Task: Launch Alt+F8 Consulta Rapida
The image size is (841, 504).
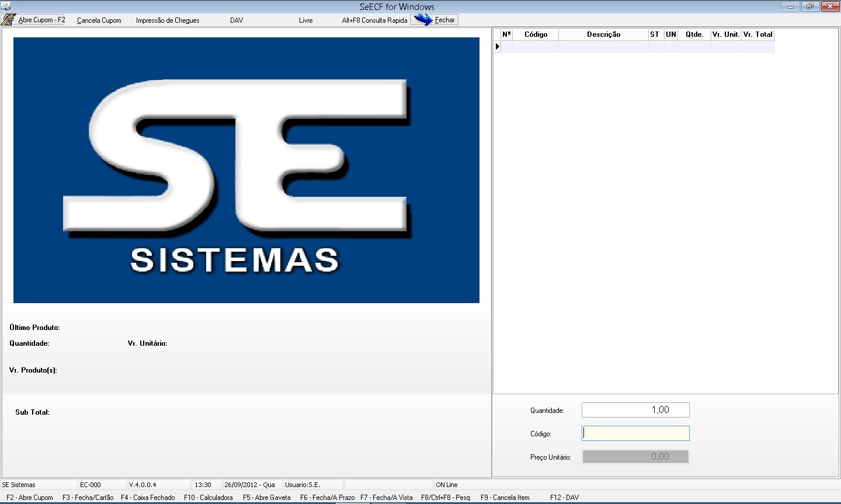Action: (374, 20)
